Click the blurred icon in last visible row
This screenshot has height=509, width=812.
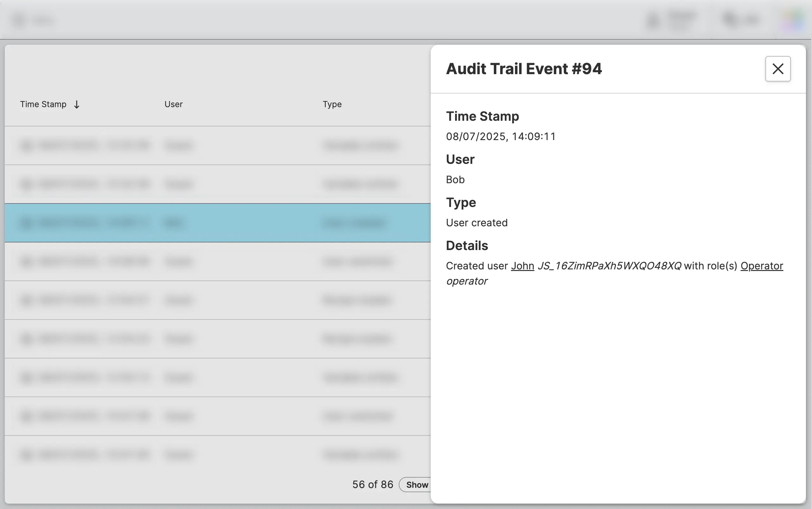[x=27, y=455]
